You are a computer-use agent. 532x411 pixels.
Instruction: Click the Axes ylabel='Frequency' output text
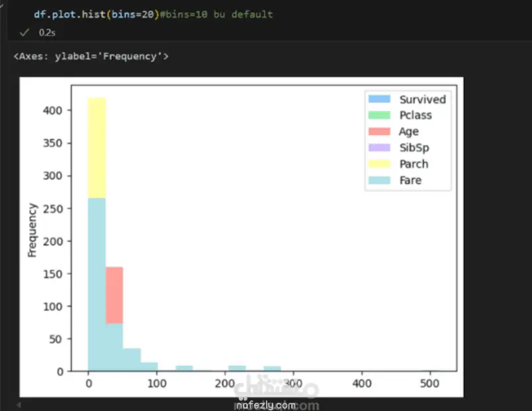coord(91,56)
